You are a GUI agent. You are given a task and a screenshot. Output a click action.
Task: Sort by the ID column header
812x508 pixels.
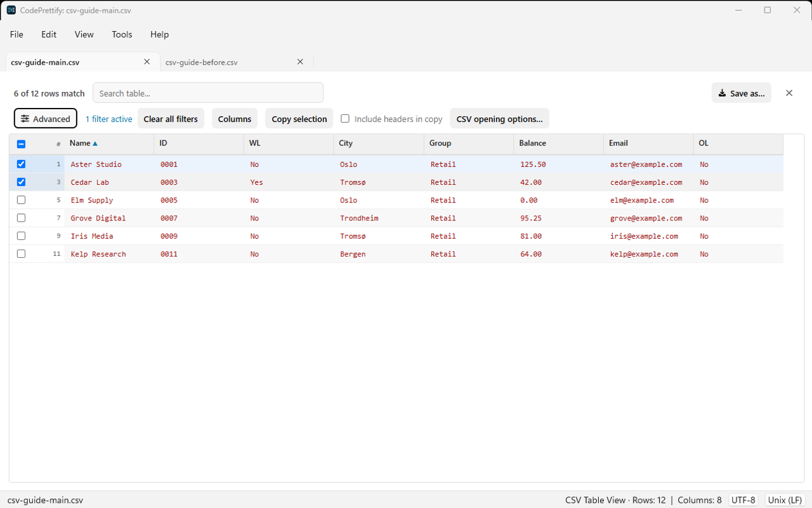[x=199, y=144]
